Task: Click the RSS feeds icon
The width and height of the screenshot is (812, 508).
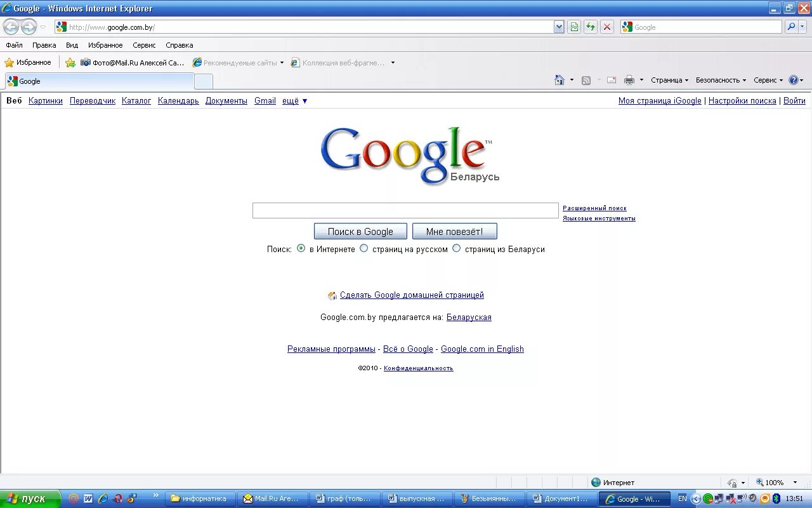Action: [586, 80]
